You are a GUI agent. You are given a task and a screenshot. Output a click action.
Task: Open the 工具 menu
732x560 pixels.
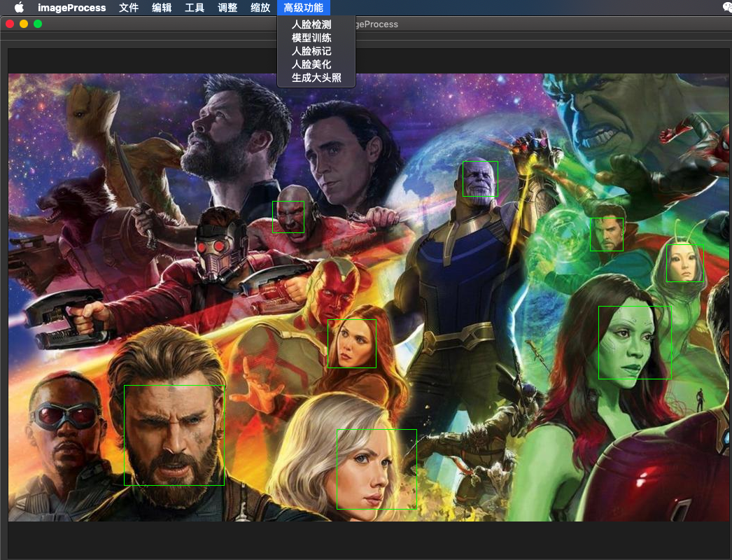point(195,8)
